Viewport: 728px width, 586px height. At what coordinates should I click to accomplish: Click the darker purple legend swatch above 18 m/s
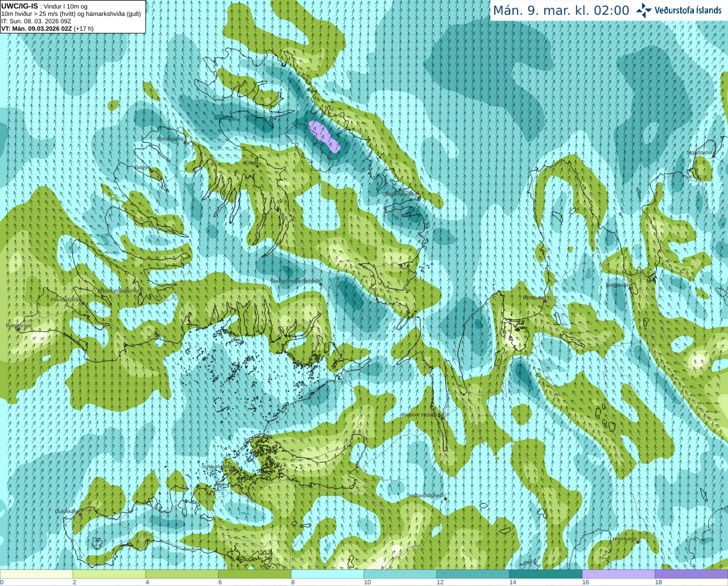pyautogui.click(x=692, y=574)
